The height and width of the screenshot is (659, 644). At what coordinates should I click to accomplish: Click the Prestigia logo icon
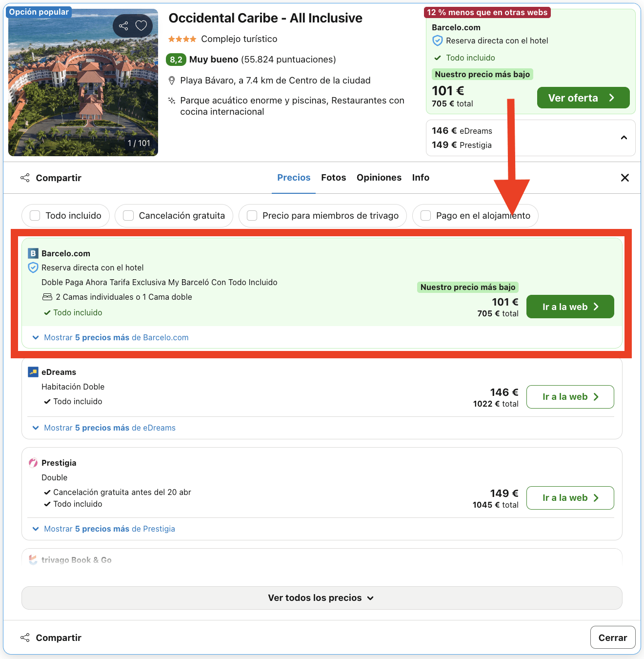click(33, 463)
